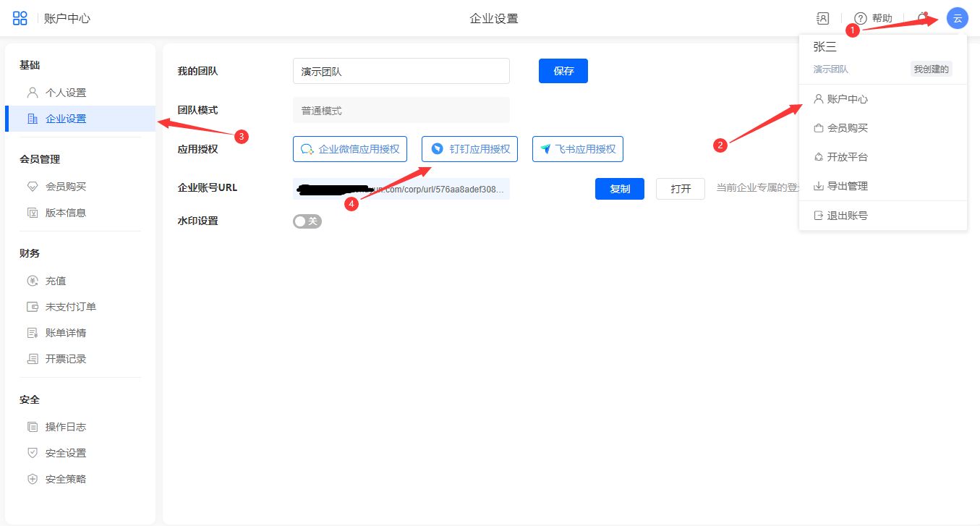Screen dimensions: 980x526
Task: Open 安全策略 in the sidebar
Action: tap(65, 479)
